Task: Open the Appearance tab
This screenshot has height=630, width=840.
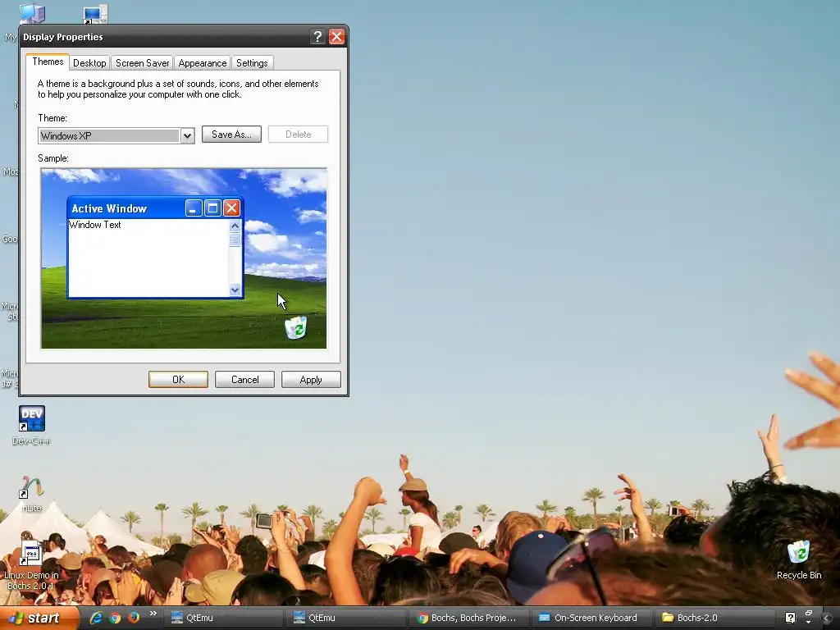Action: pos(203,63)
